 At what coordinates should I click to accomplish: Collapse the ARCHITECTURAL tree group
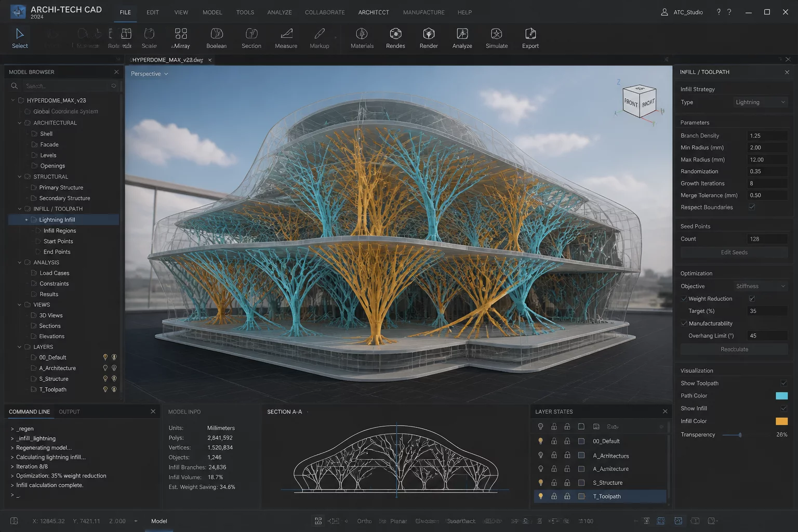click(20, 123)
